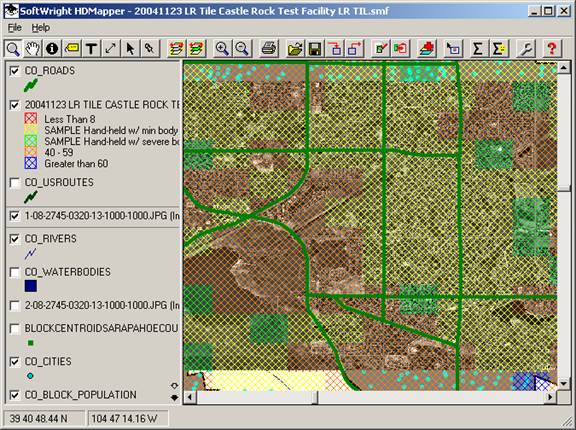Viewport: 576px width, 430px height.
Task: Click the zoom in plus magnifier
Action: coord(222,48)
